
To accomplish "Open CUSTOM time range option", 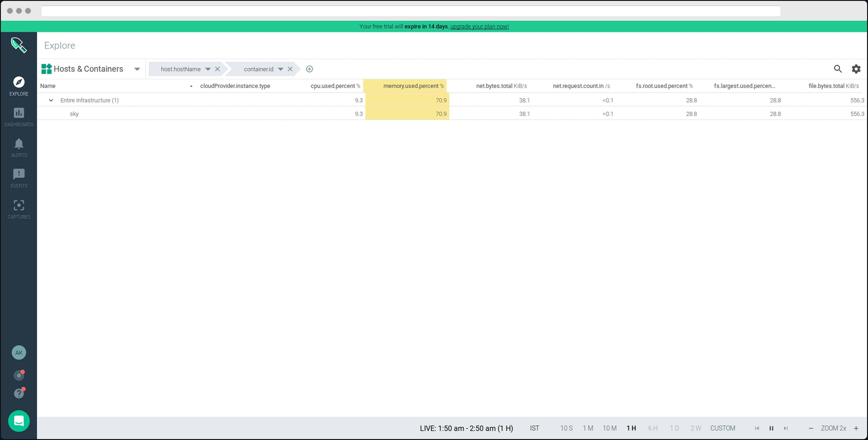I will 723,428.
